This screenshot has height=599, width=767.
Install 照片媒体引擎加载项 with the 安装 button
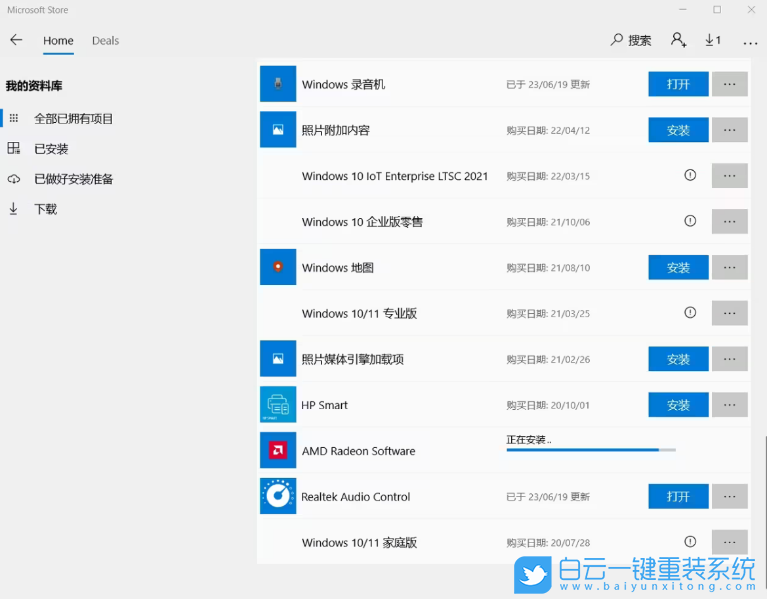(x=678, y=359)
